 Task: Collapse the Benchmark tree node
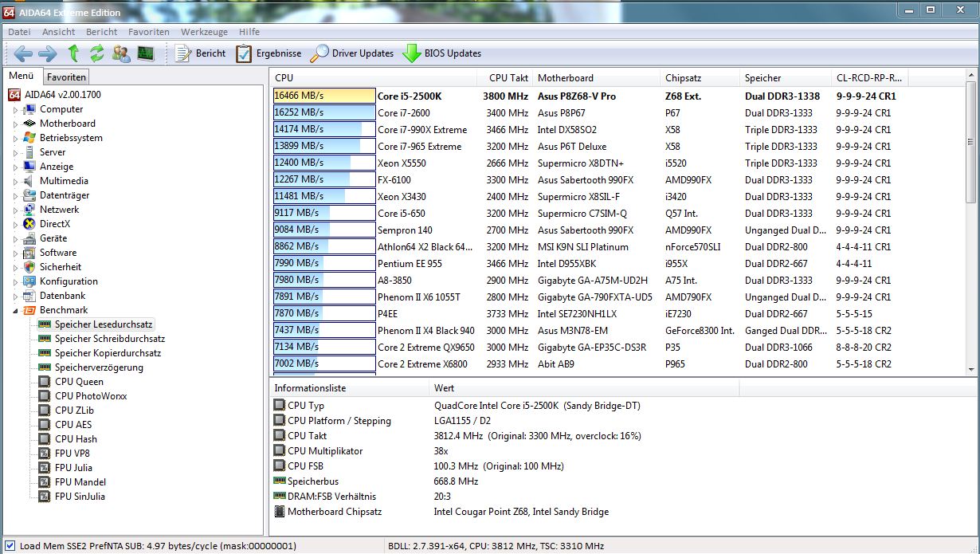point(15,310)
